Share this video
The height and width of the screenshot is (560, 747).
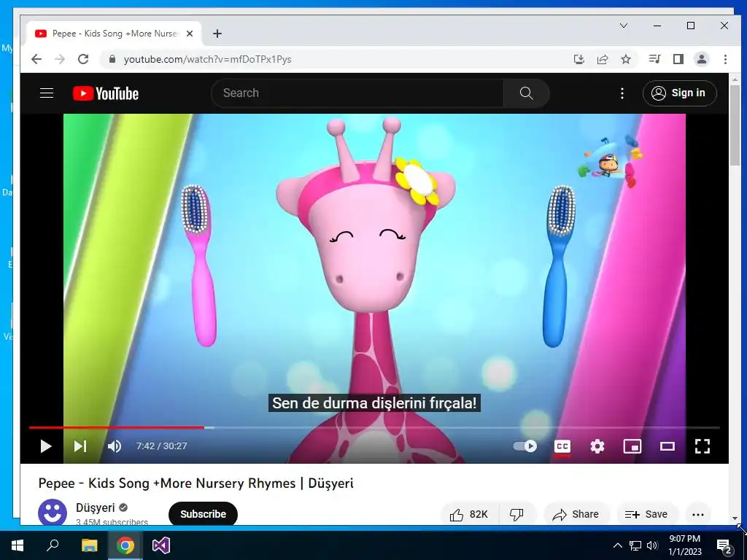click(576, 514)
